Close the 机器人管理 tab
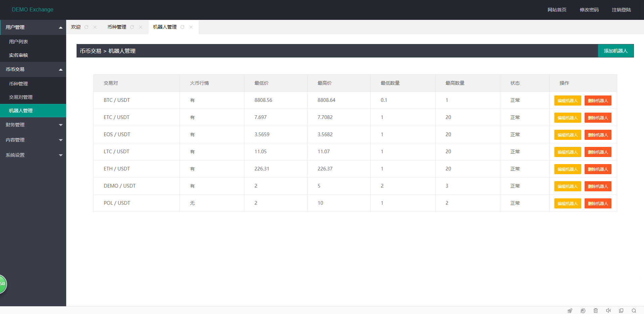The image size is (644, 314). [x=191, y=27]
